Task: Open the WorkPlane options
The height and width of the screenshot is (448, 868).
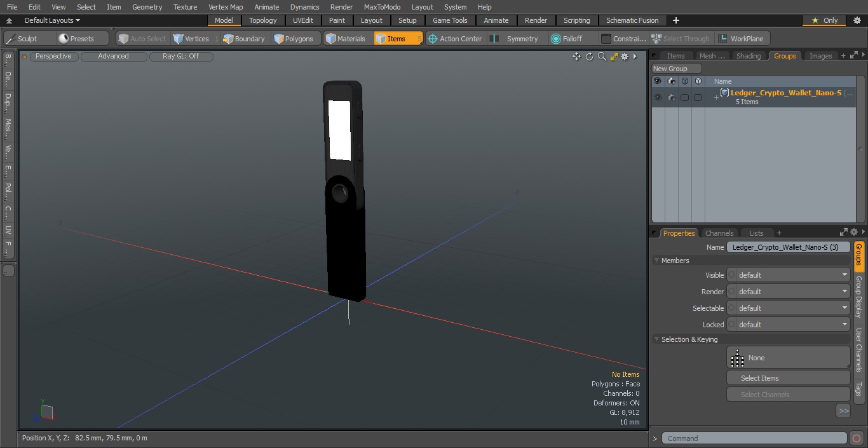Action: (742, 39)
